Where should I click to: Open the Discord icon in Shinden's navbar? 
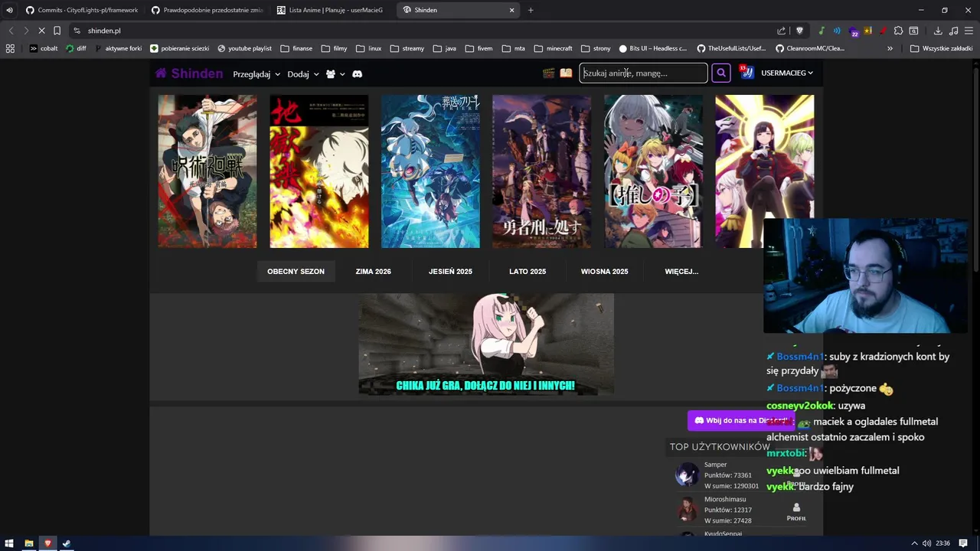click(357, 73)
